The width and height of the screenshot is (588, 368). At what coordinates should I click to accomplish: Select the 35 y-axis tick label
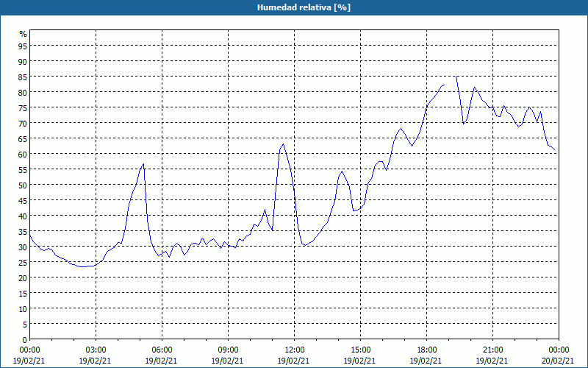tap(24, 231)
